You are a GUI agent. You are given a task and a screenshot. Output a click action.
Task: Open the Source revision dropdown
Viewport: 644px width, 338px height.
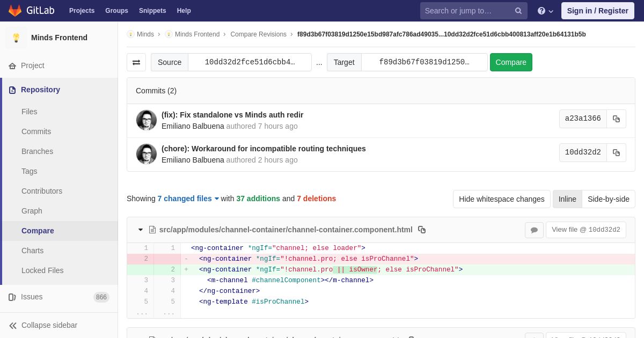(x=250, y=62)
